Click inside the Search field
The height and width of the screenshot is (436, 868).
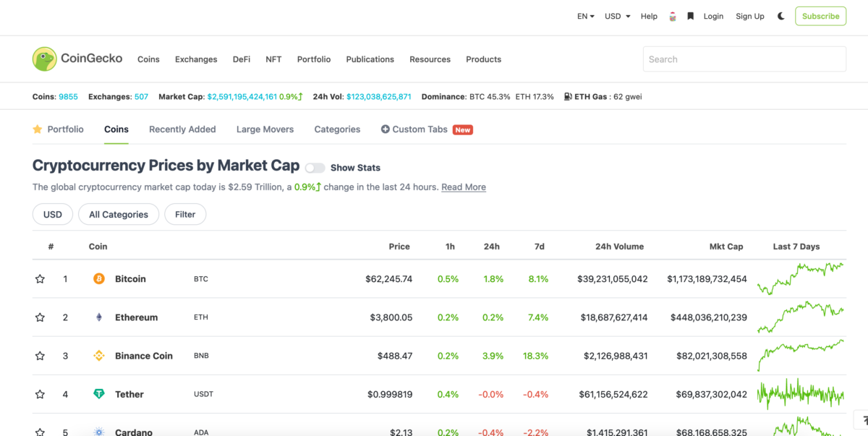pyautogui.click(x=744, y=59)
